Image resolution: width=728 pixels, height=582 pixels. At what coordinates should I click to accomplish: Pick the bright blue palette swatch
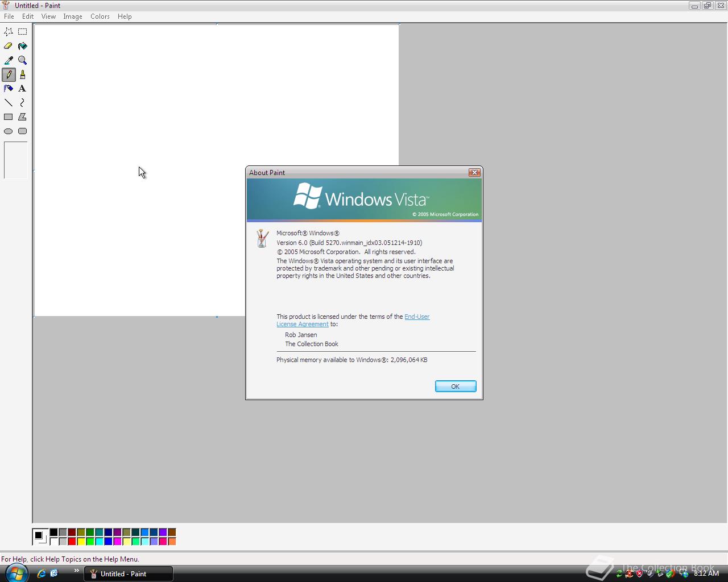(x=108, y=542)
